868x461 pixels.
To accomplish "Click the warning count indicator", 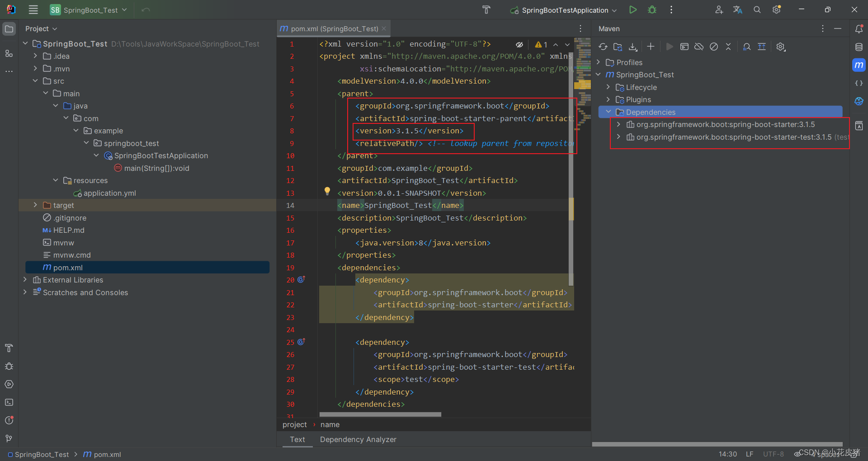I will pyautogui.click(x=541, y=44).
